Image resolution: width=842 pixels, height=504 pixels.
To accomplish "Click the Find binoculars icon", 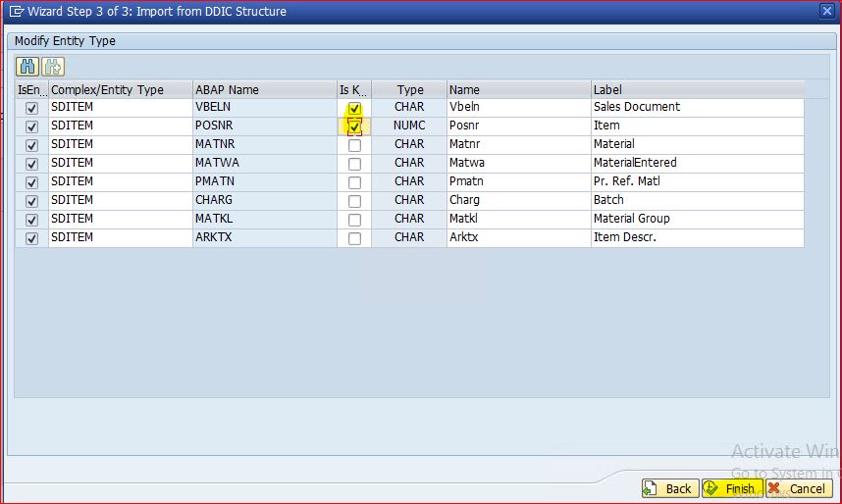I will tap(27, 67).
